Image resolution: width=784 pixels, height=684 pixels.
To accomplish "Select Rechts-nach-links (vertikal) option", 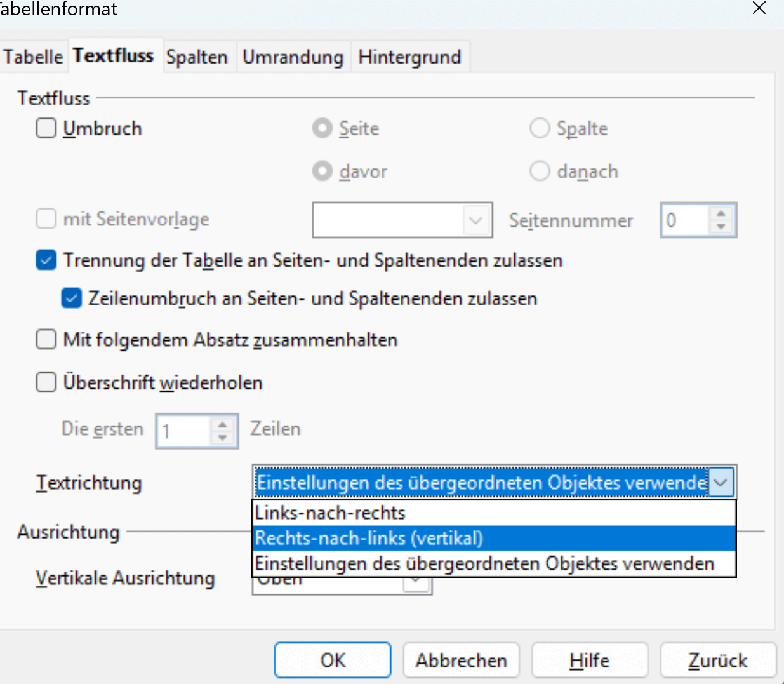I will (368, 539).
